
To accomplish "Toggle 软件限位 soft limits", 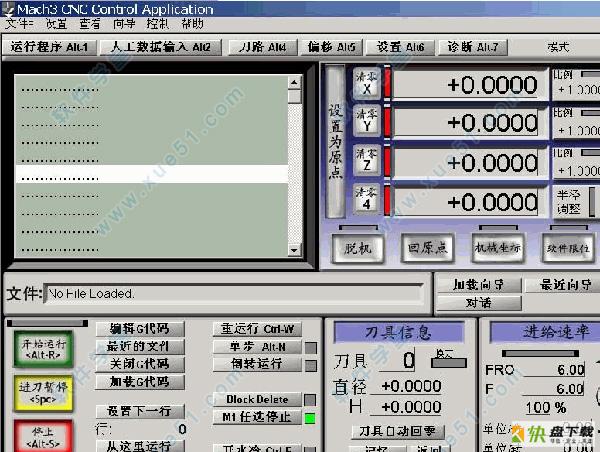I will pos(568,248).
